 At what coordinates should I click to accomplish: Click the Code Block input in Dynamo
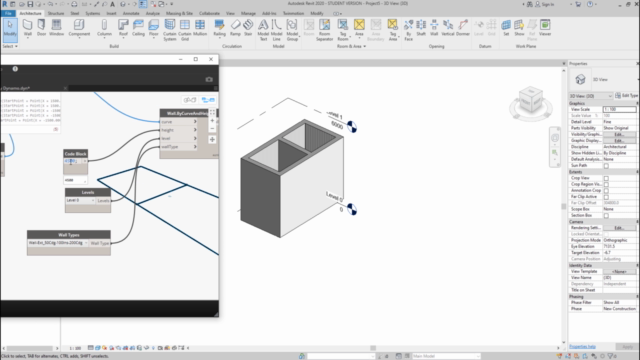73,161
